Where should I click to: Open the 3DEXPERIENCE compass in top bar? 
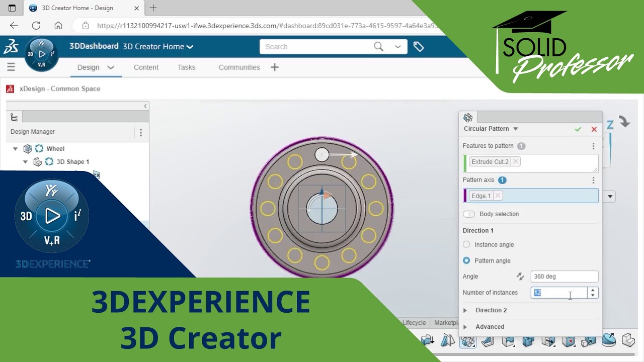pos(42,54)
